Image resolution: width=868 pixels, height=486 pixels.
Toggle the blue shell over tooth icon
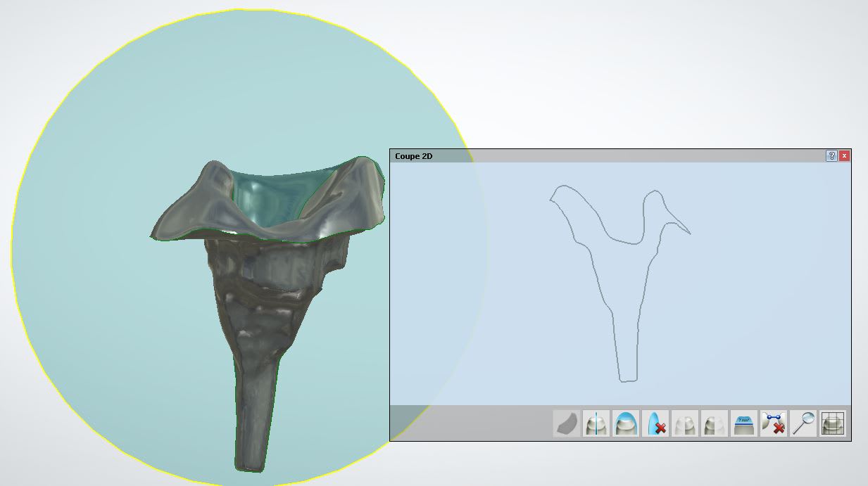[626, 424]
